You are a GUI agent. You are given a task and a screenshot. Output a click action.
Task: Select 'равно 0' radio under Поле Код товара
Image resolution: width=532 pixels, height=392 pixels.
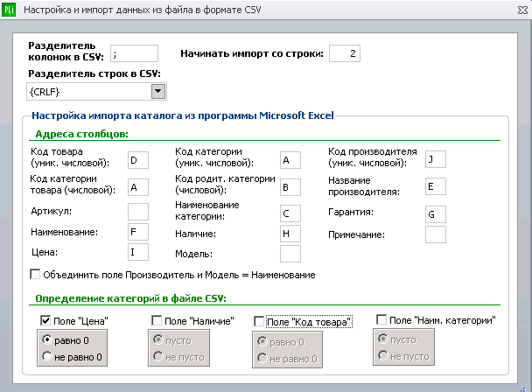tap(262, 341)
